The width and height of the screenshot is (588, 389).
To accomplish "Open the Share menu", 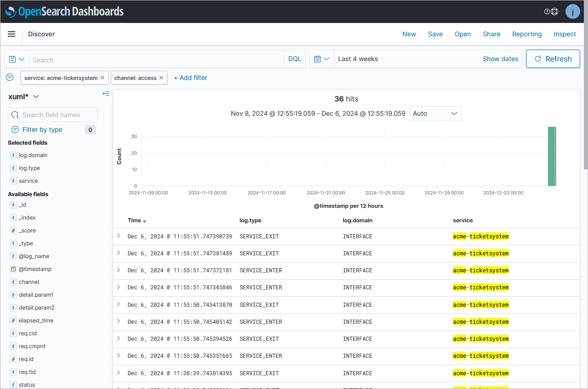I will [492, 34].
